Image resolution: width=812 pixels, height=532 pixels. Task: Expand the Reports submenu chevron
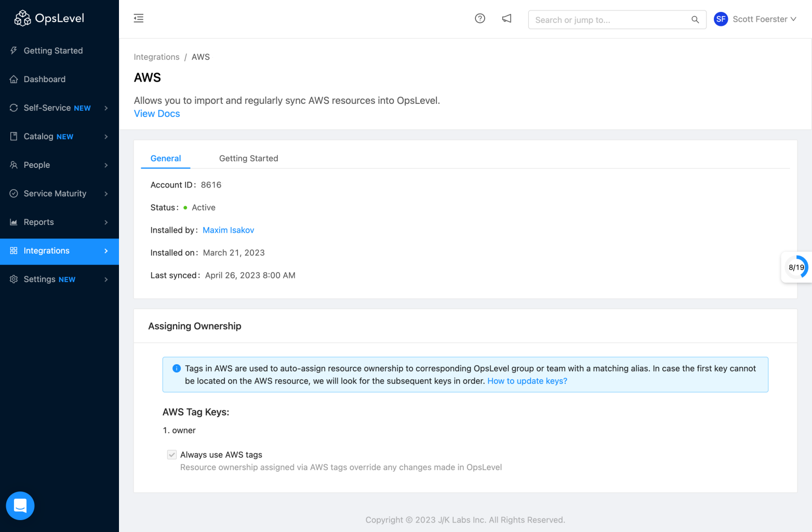[x=106, y=222]
